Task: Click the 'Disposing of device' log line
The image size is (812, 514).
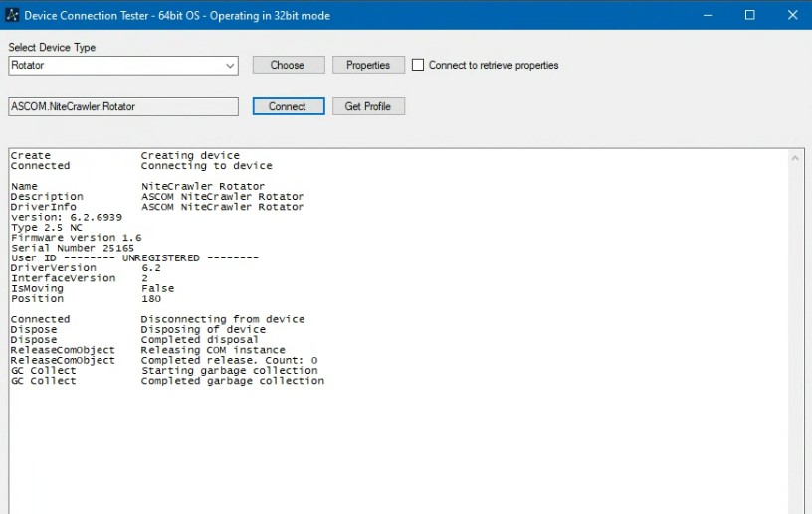Action: (203, 329)
